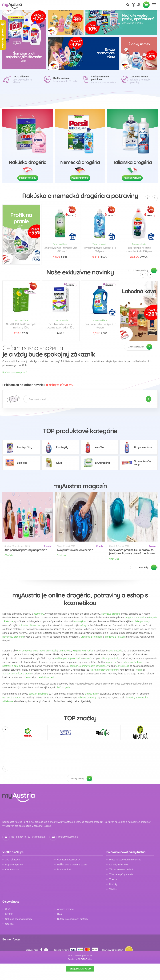The width and height of the screenshot is (160, 980).
Task: Click the newsletter email input field
Action: (86, 399)
